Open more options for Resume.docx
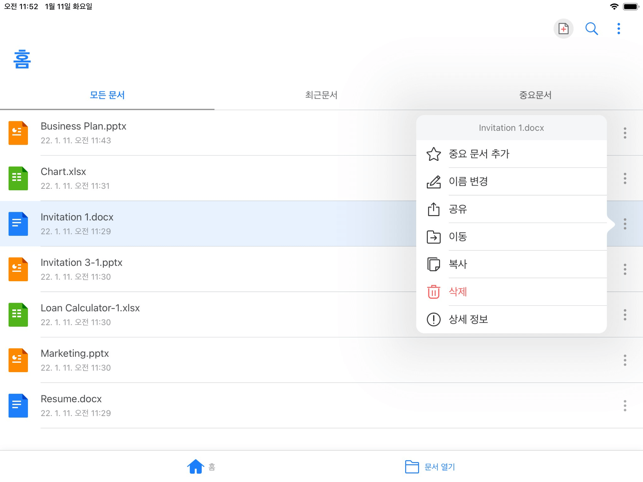This screenshot has width=643, height=482. (x=625, y=406)
